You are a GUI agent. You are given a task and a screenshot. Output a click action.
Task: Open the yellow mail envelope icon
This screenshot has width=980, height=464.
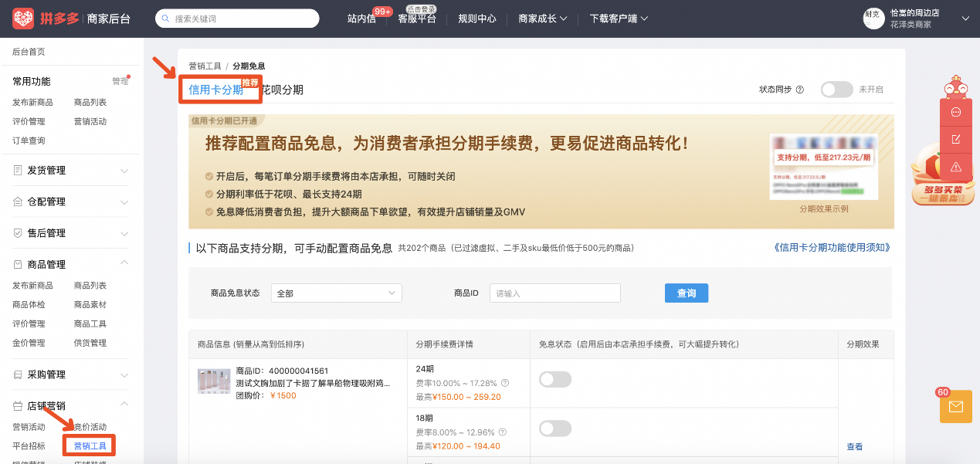pos(956,407)
